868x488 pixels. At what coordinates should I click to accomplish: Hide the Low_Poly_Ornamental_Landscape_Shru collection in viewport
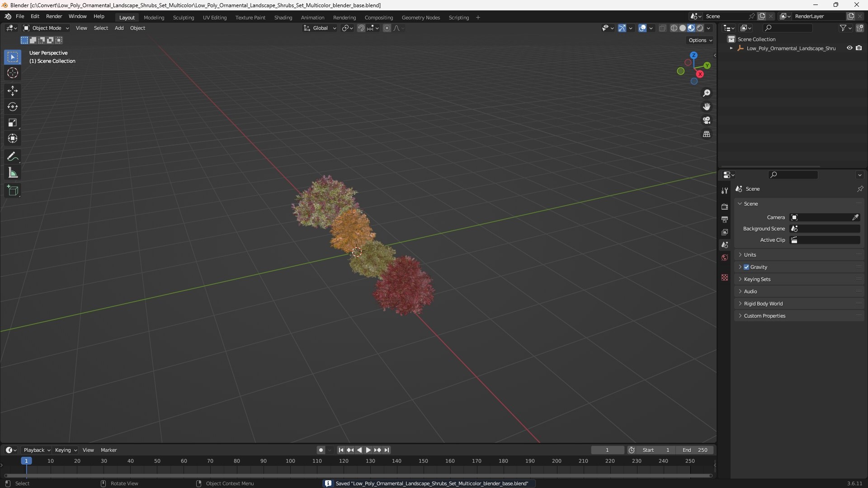[x=849, y=48]
